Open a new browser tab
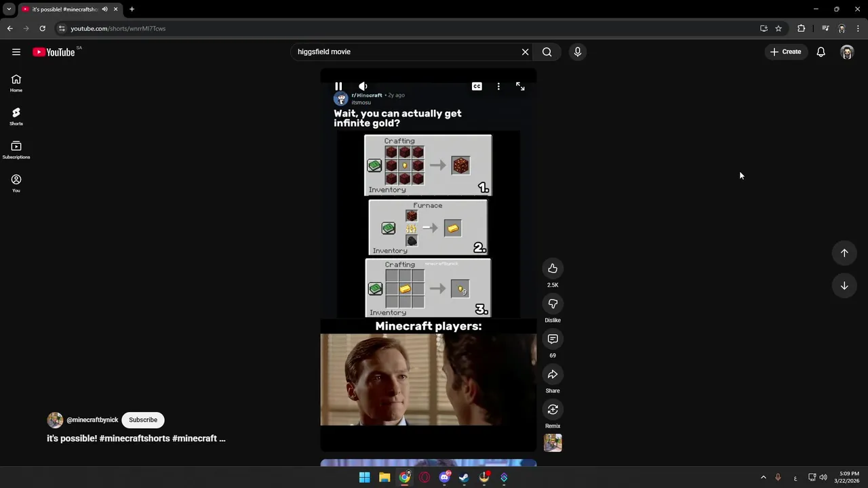Viewport: 868px width, 488px height. pyautogui.click(x=132, y=9)
